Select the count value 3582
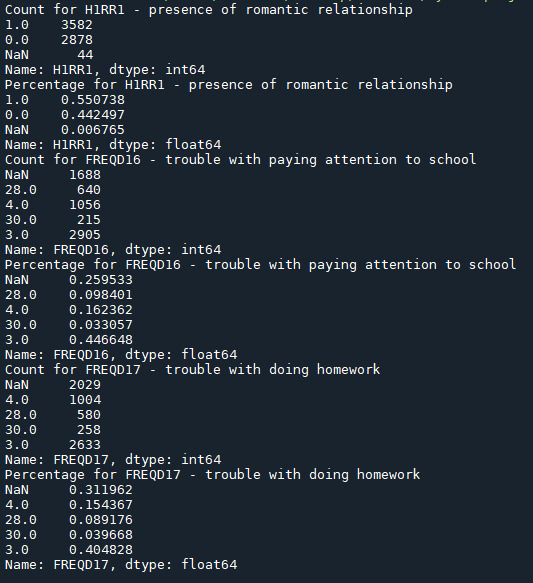The image size is (533, 583). tap(77, 25)
